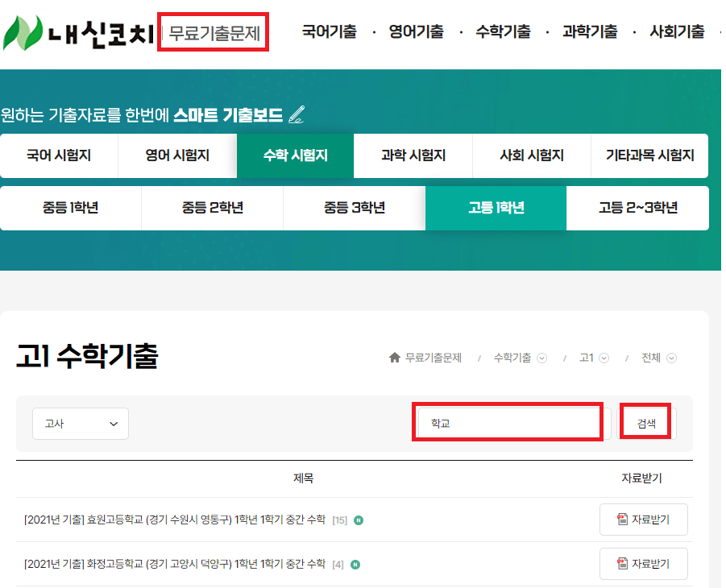Viewport: 726px width, 588px height.
Task: Open the 국어기출 menu
Action: (329, 30)
